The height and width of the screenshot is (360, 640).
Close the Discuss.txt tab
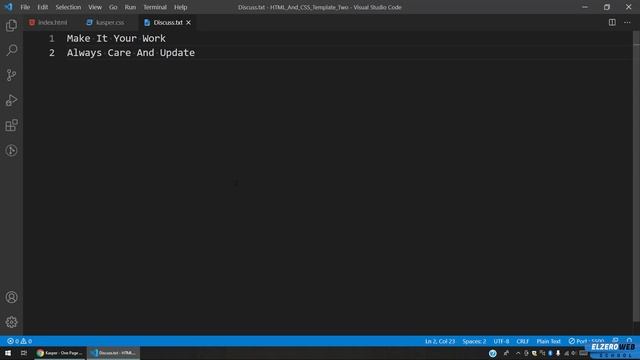click(x=189, y=22)
